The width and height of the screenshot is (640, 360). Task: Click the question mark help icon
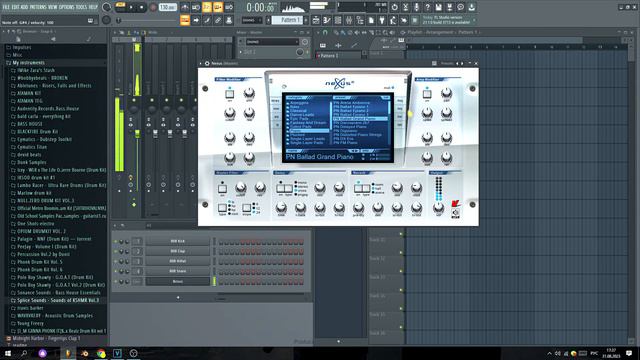(427, 7)
